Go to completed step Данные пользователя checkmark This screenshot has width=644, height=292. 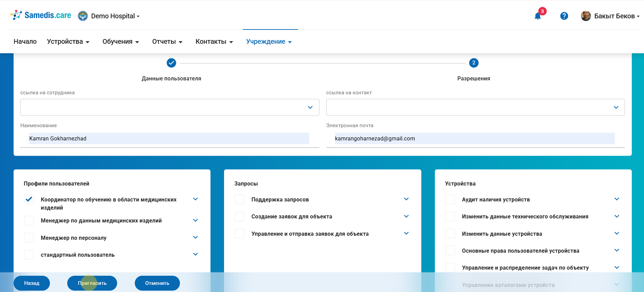coord(171,63)
